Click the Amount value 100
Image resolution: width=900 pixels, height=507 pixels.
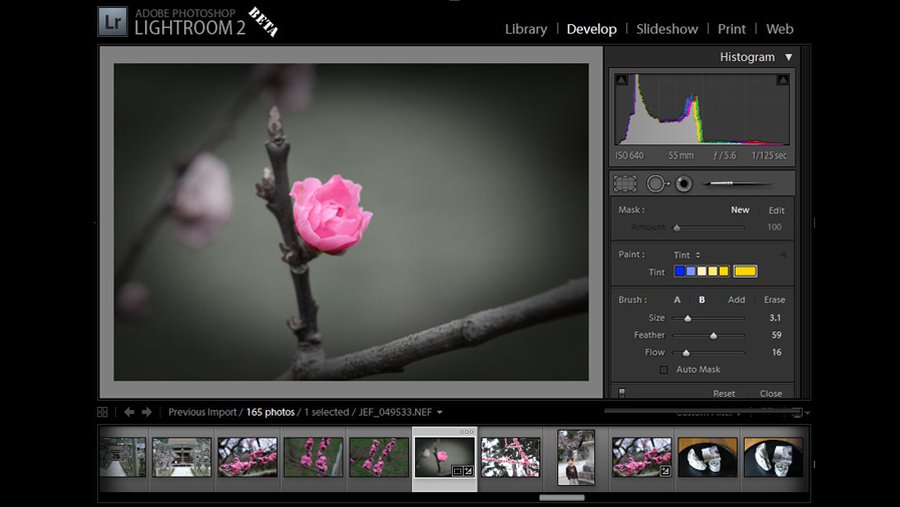(774, 227)
